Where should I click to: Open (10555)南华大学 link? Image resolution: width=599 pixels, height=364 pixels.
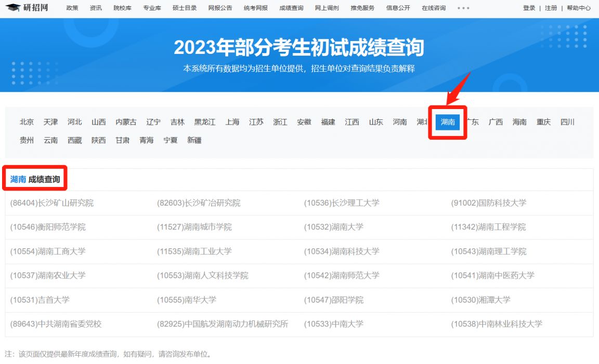coord(187,300)
